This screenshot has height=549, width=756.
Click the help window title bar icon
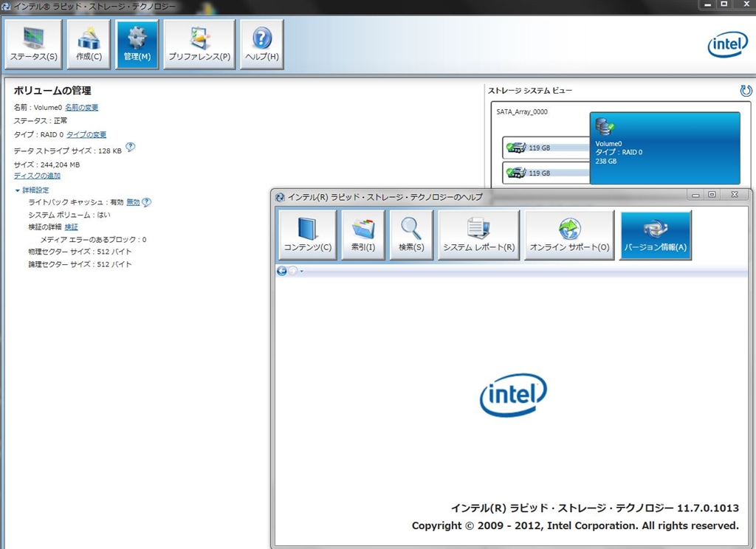point(280,197)
